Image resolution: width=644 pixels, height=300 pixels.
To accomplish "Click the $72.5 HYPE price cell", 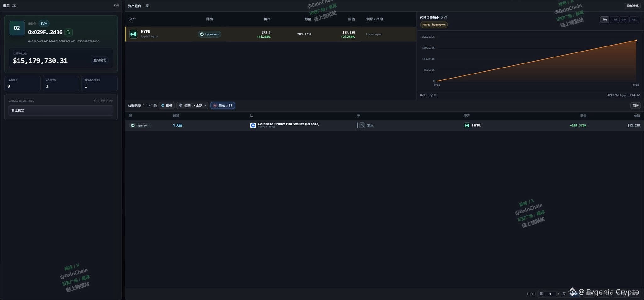I will tap(266, 32).
